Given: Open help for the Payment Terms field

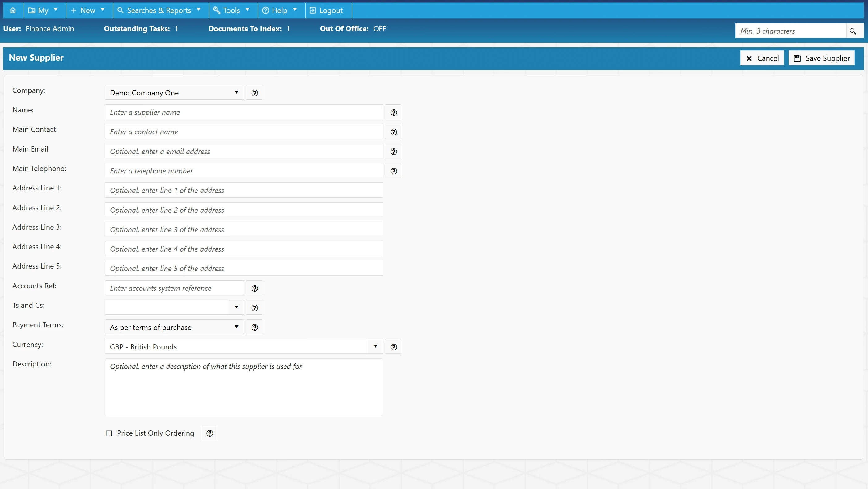Looking at the screenshot, I should 254,327.
